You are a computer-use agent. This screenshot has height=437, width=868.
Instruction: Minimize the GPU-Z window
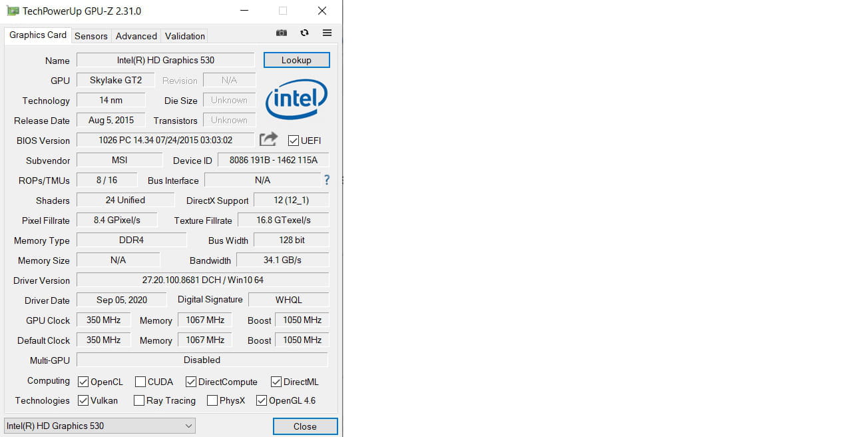[x=244, y=11]
